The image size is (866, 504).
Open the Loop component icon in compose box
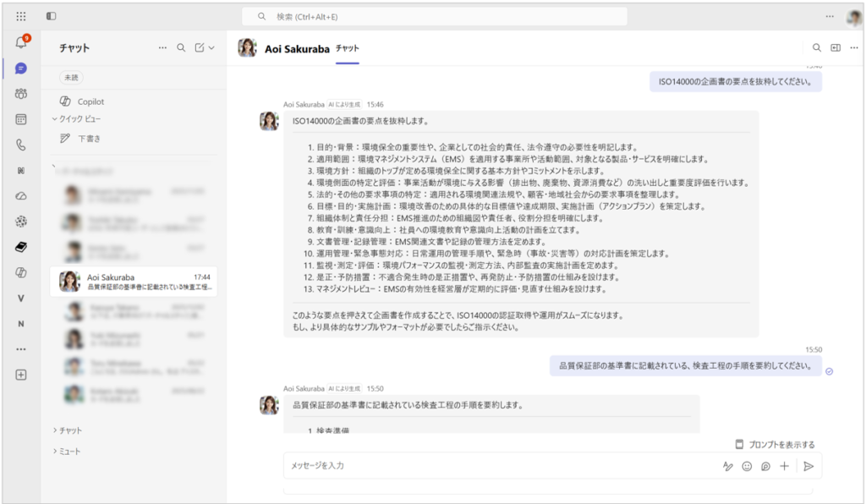[x=765, y=467]
